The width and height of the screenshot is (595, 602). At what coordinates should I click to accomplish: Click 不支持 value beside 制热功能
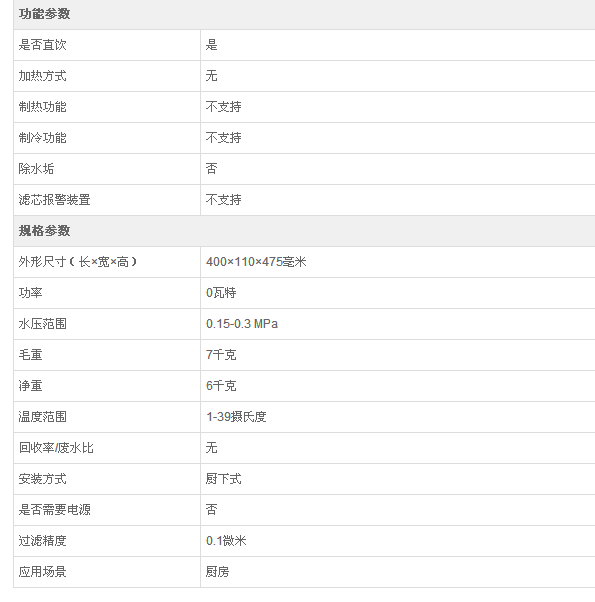[x=223, y=107]
